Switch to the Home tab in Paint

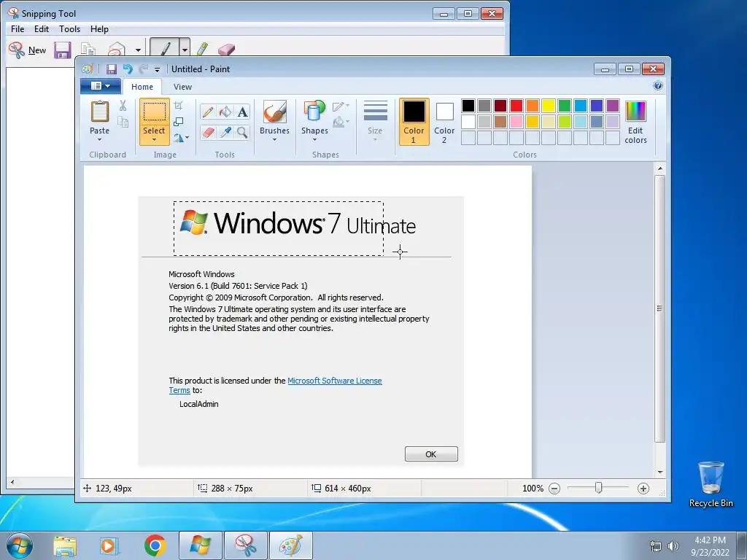click(142, 87)
